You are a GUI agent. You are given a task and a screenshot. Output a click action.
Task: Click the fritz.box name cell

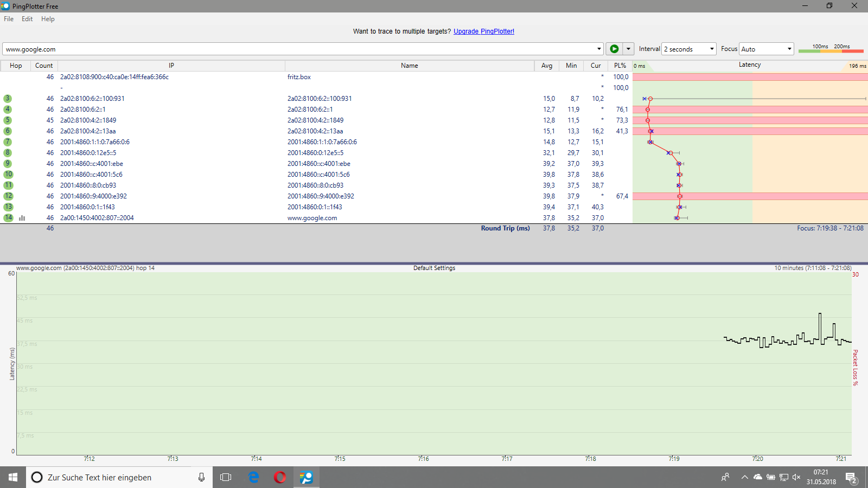pyautogui.click(x=299, y=77)
